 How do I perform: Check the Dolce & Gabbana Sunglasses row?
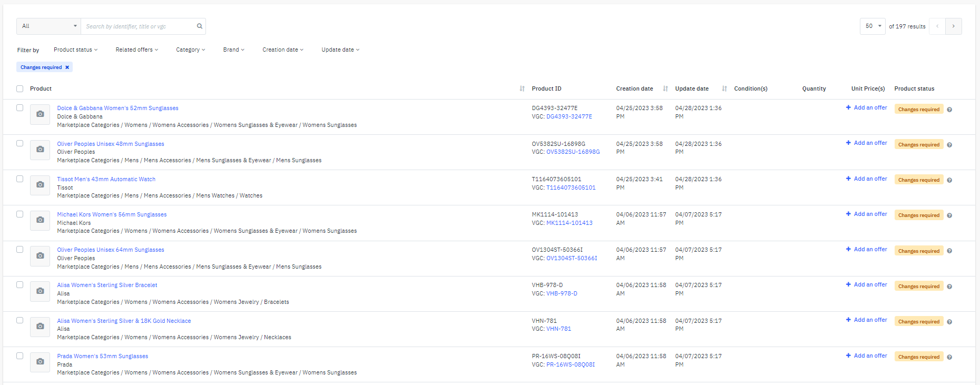click(19, 107)
